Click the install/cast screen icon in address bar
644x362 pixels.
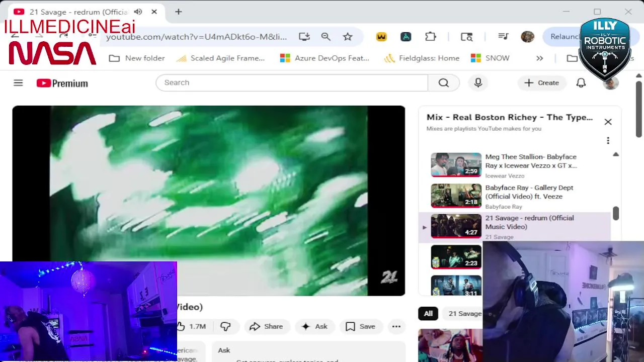(304, 37)
